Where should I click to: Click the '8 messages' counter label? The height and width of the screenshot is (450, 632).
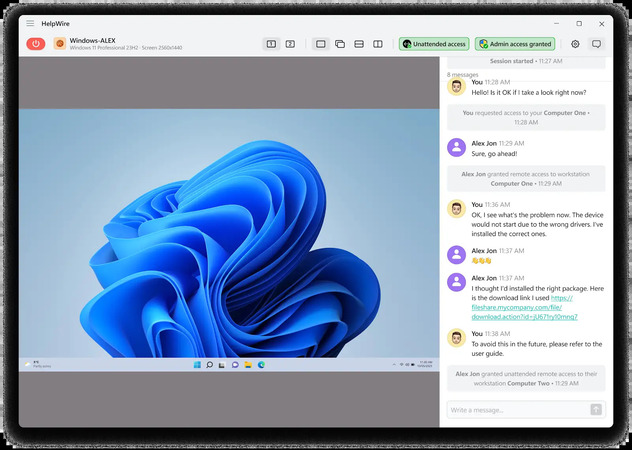(x=462, y=75)
